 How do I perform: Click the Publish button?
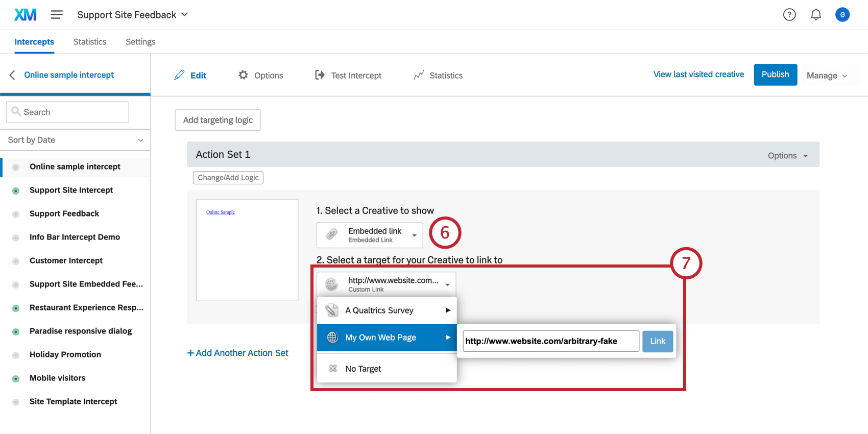tap(775, 75)
